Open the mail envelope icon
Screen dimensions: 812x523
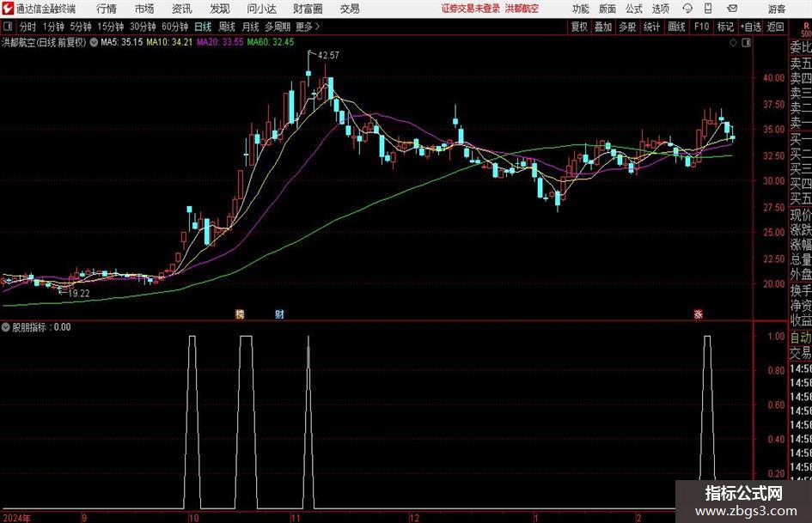pos(732,9)
